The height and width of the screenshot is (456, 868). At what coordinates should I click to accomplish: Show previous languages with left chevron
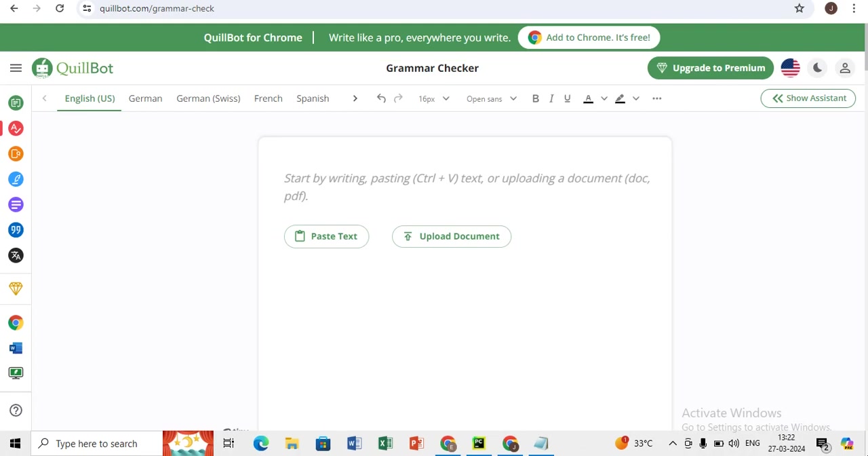pos(45,98)
